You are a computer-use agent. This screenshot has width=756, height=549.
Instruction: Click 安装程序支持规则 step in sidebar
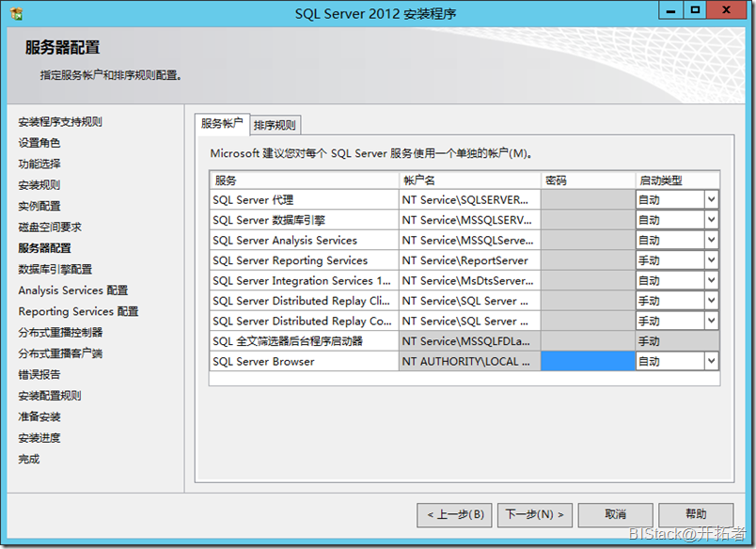(x=60, y=122)
